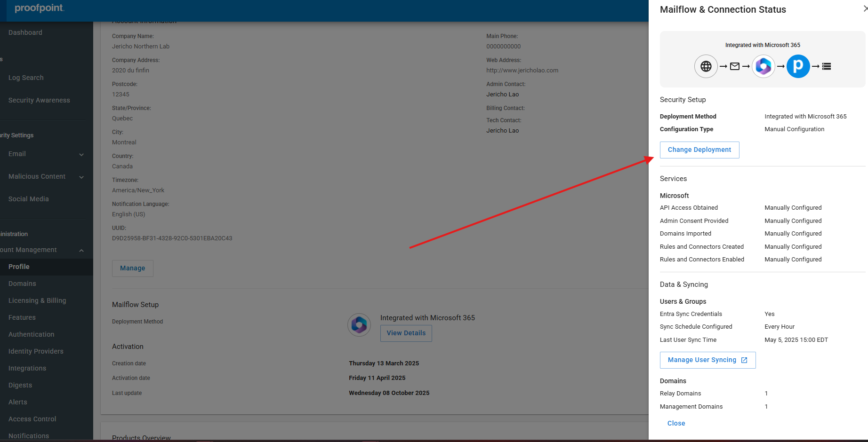Open Access Control page
Screen dimensions: 868x442
click(x=32, y=419)
